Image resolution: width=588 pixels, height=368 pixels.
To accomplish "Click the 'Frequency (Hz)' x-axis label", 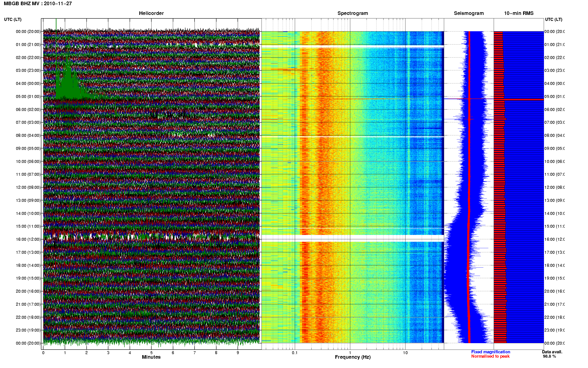I will (x=353, y=357).
